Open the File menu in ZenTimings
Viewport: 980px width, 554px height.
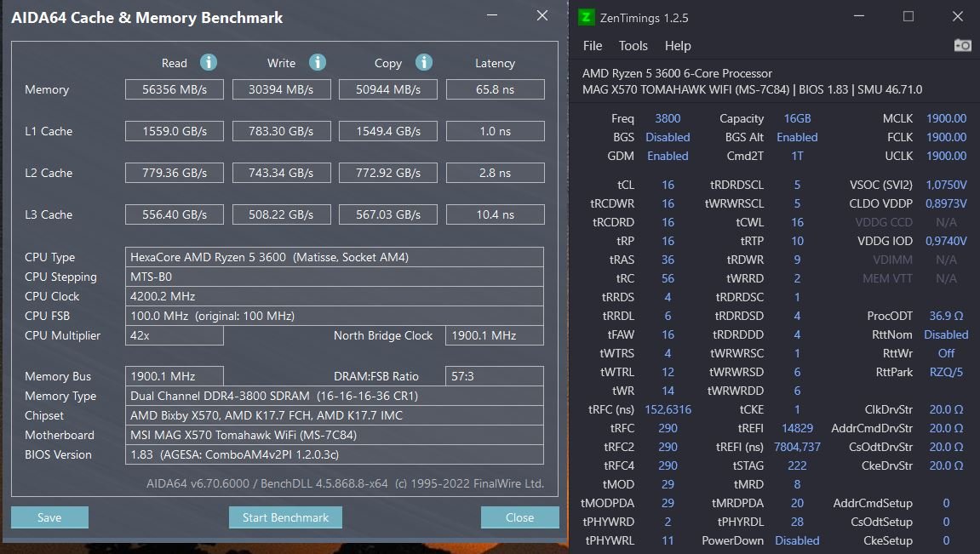pyautogui.click(x=592, y=46)
